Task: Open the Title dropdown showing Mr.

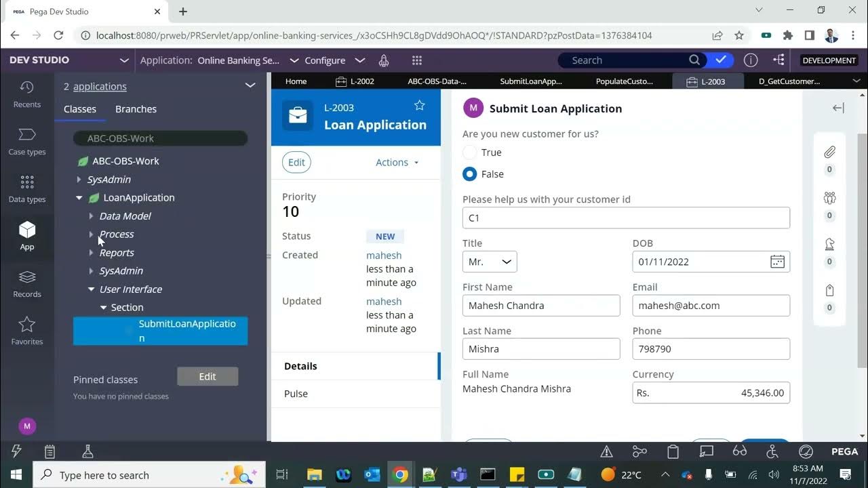Action: point(490,262)
